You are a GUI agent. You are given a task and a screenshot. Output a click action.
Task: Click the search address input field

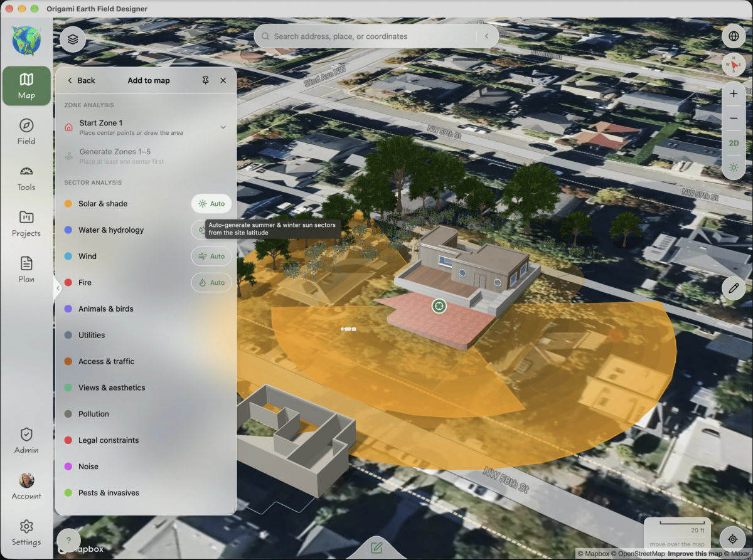370,36
